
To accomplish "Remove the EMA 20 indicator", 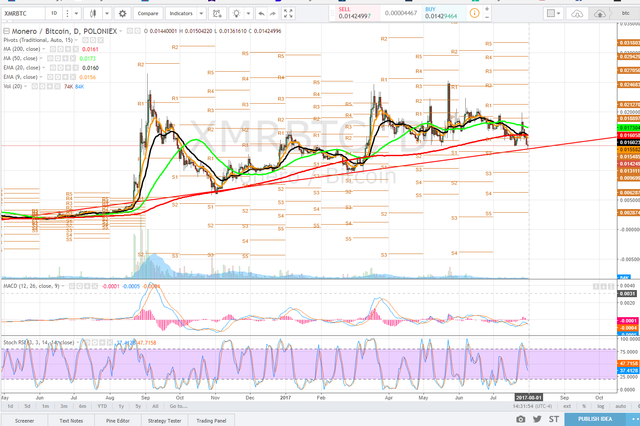I will point(76,68).
